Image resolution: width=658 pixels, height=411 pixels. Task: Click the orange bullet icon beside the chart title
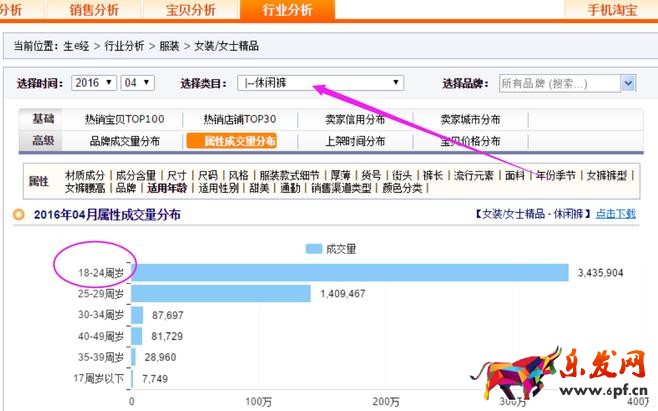pos(19,214)
